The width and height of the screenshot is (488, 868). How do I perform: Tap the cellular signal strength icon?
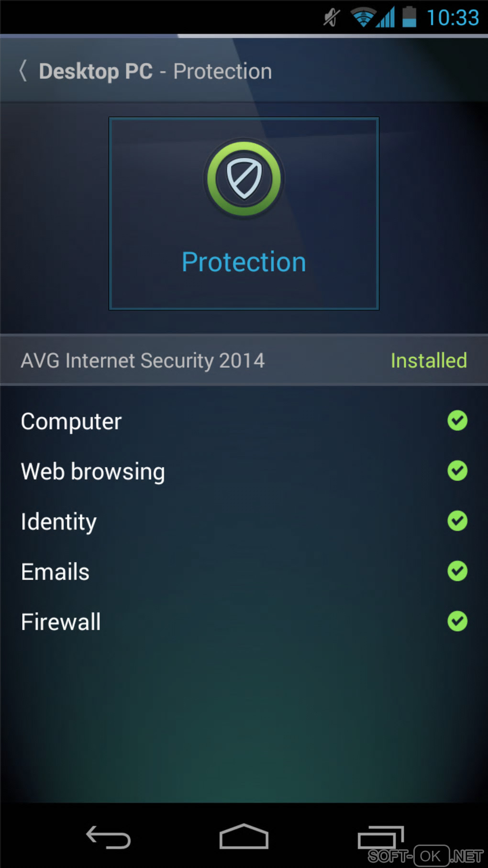[x=386, y=18]
